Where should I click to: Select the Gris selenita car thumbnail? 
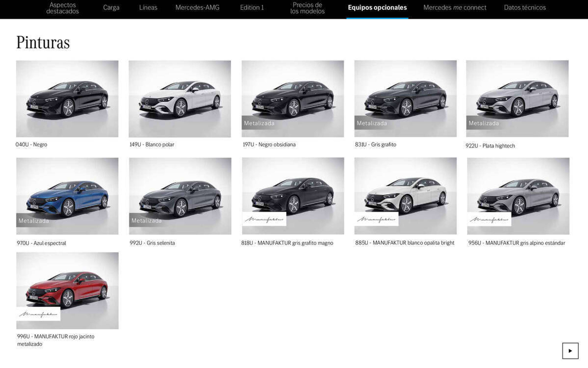point(180,196)
